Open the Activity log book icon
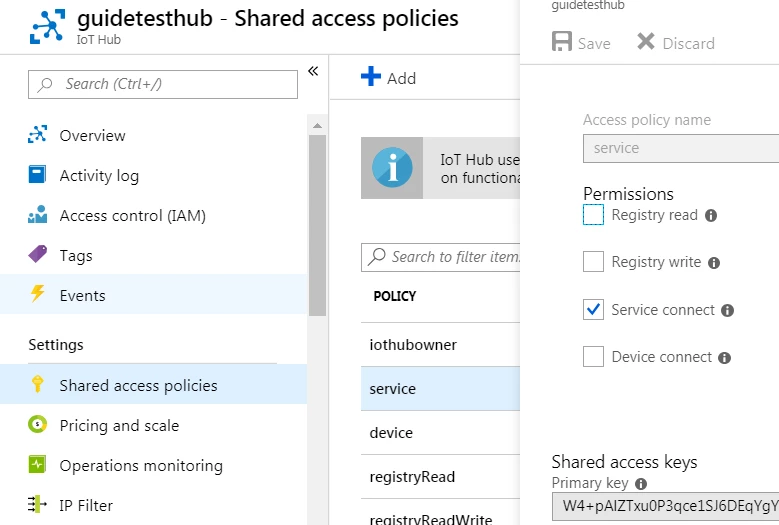 (37, 174)
